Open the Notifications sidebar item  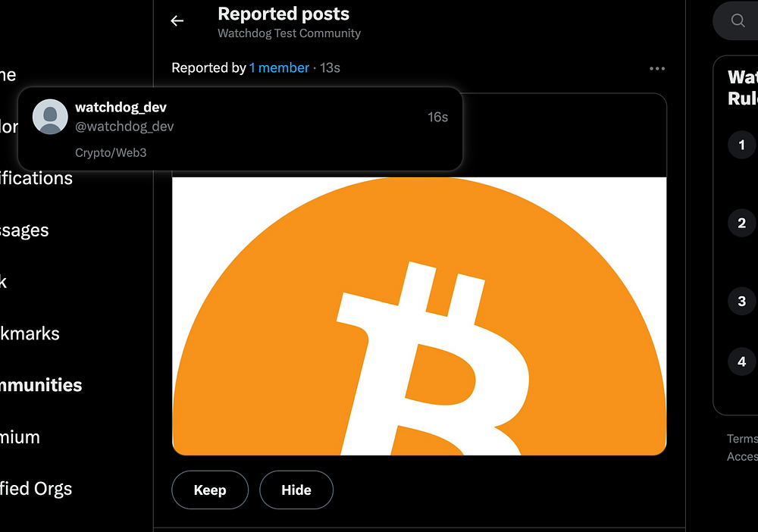36,178
